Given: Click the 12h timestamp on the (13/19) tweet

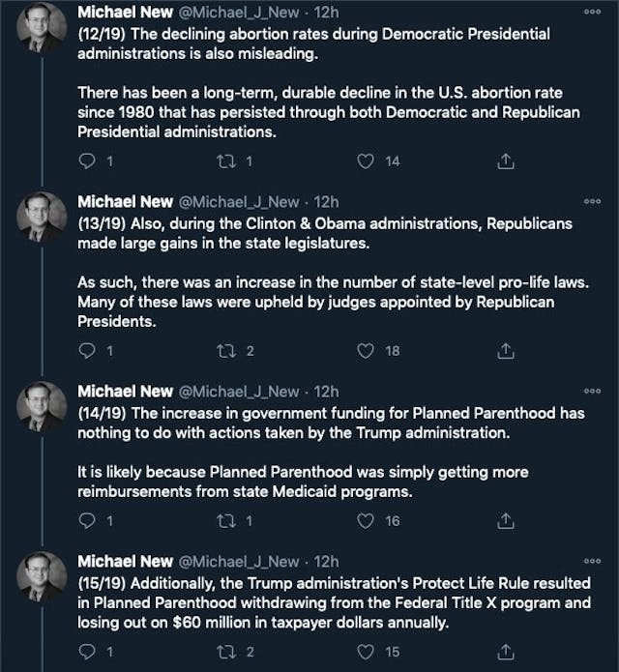Looking at the screenshot, I should [326, 202].
